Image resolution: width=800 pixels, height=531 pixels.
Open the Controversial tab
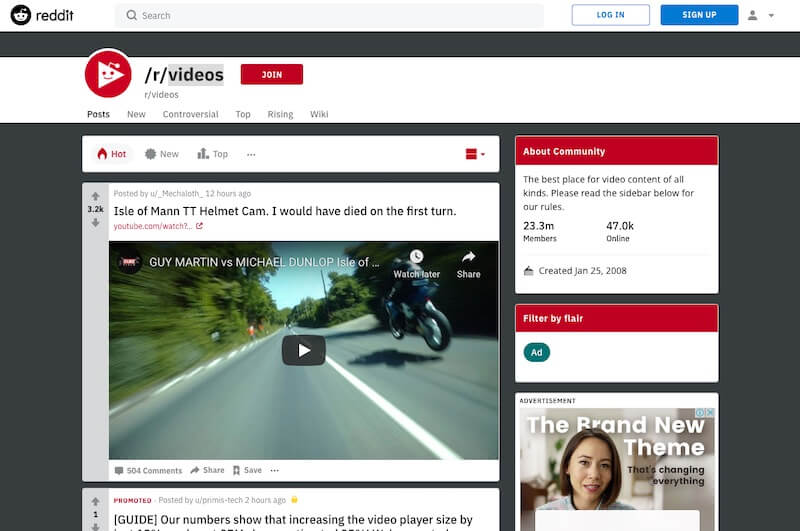pyautogui.click(x=190, y=114)
